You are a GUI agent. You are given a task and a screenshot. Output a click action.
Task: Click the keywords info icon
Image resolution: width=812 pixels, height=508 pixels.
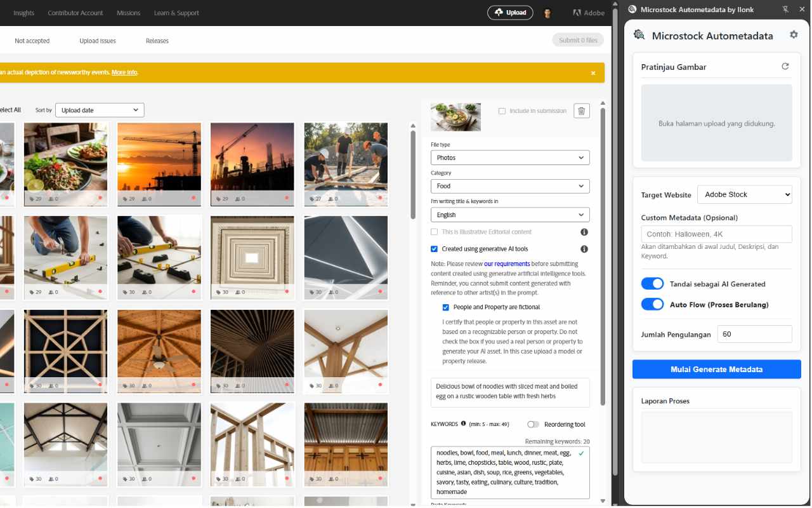pos(463,424)
